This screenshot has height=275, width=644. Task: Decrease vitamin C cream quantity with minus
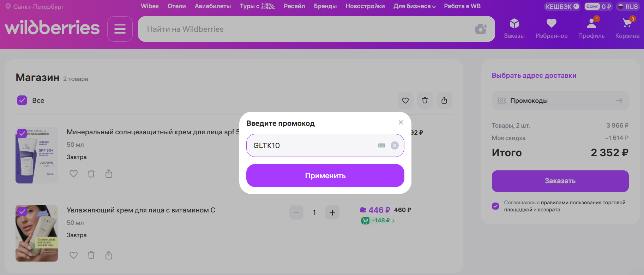[x=296, y=212]
